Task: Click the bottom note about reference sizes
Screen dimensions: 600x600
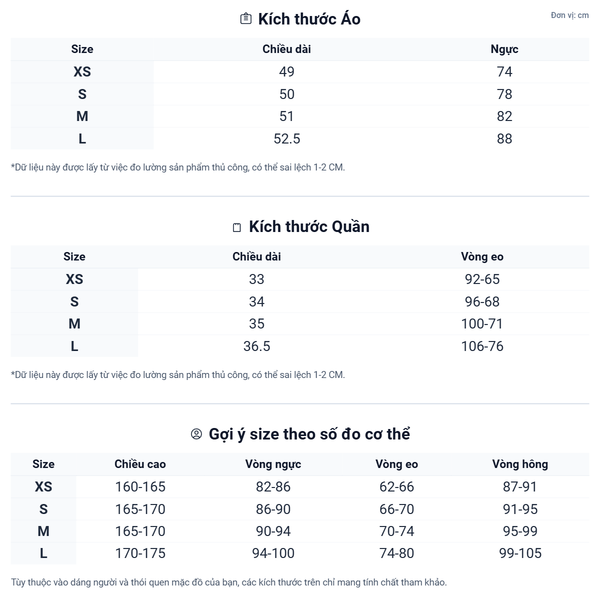Action: click(x=229, y=582)
